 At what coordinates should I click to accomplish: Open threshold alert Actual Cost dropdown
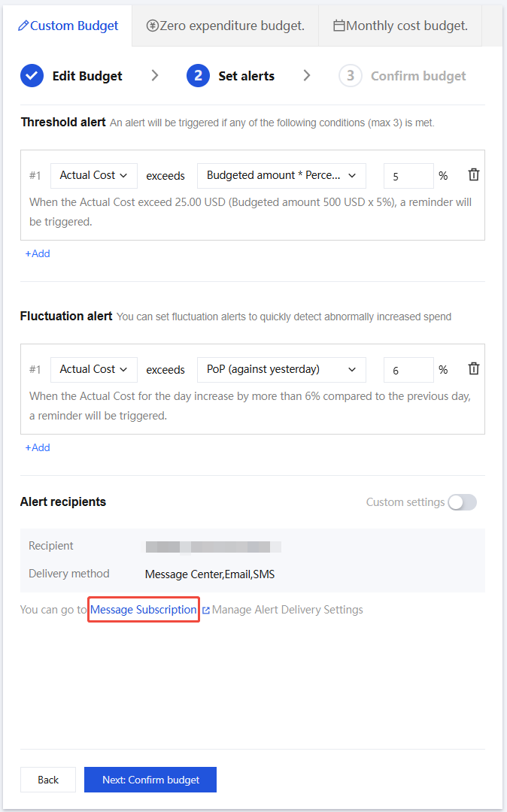tap(94, 175)
